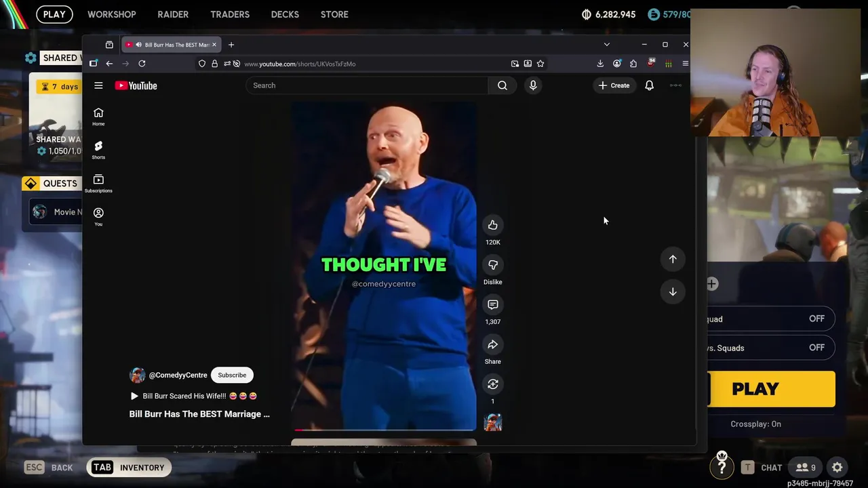Click the Bill Burr short video player

click(x=384, y=266)
